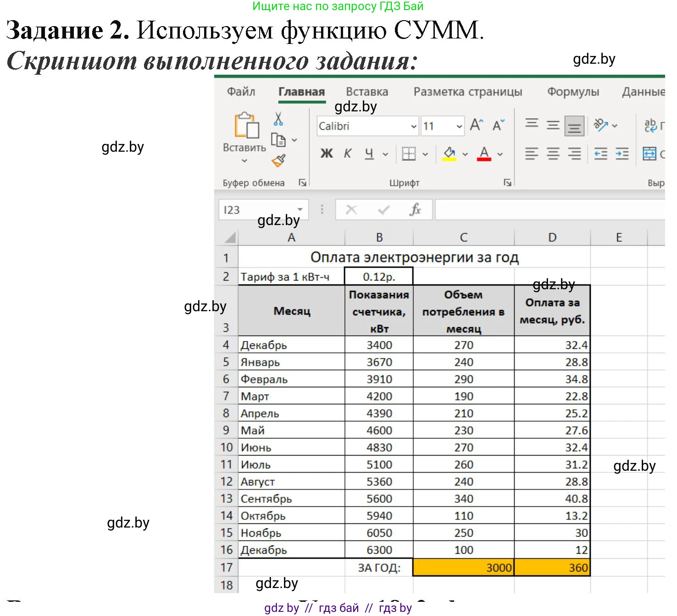
Task: Open the Шрифт dialog launcher arrow
Action: click(x=507, y=182)
